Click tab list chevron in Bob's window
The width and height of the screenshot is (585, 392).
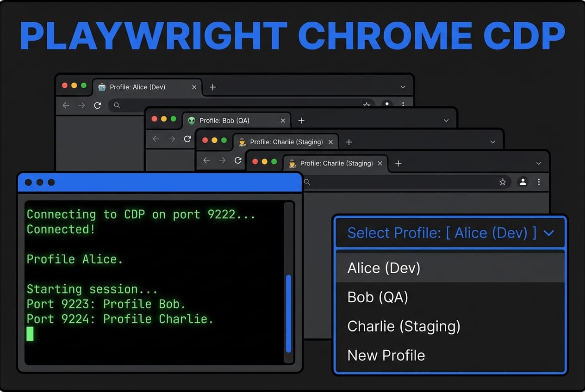[446, 121]
